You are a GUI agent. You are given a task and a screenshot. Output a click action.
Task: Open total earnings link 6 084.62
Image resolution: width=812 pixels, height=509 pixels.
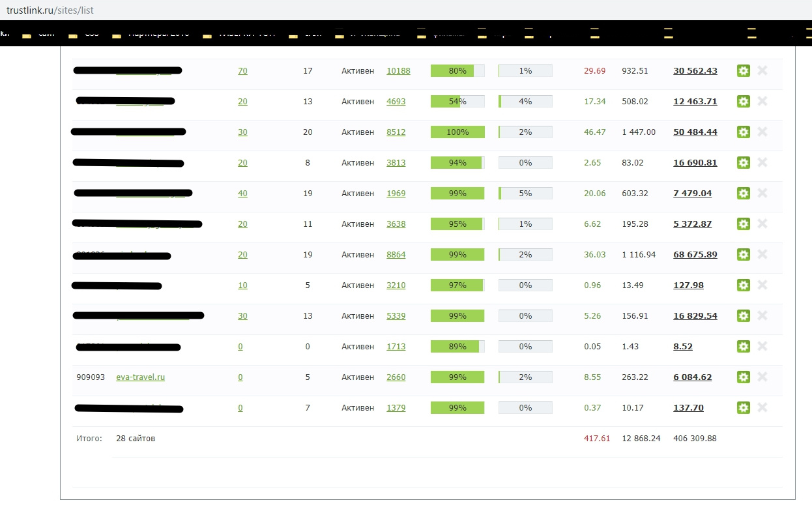[x=693, y=377]
